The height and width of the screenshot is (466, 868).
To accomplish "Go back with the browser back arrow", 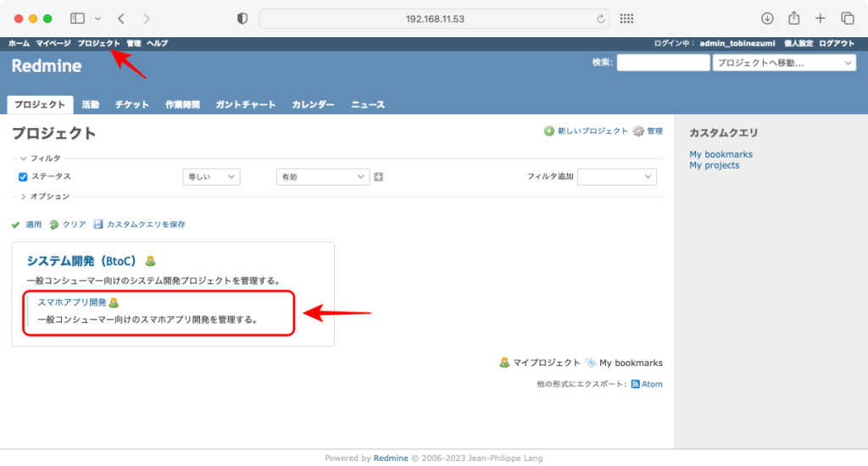I will [x=120, y=19].
